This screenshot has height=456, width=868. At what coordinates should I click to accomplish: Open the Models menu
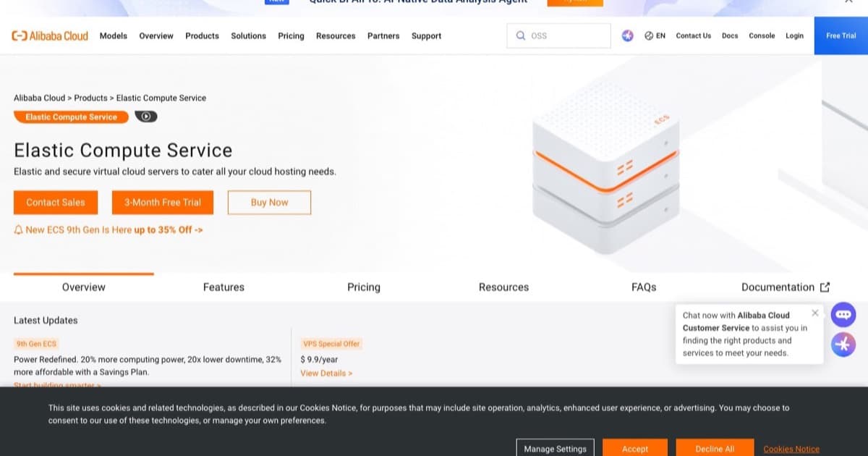(x=114, y=35)
